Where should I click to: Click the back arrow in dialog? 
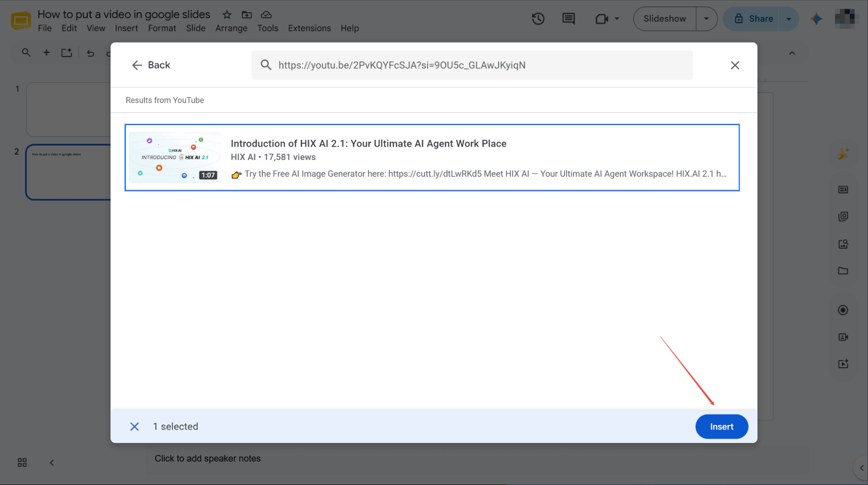(137, 65)
